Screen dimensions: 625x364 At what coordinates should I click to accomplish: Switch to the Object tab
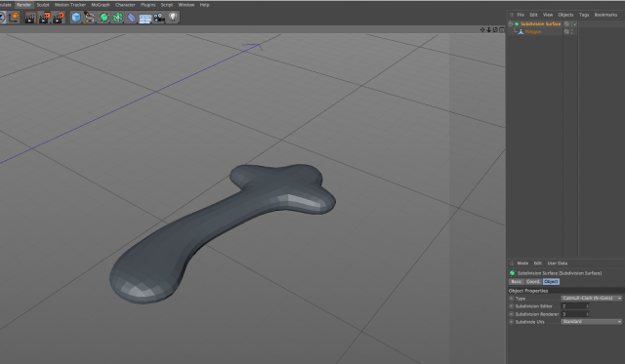pos(551,282)
